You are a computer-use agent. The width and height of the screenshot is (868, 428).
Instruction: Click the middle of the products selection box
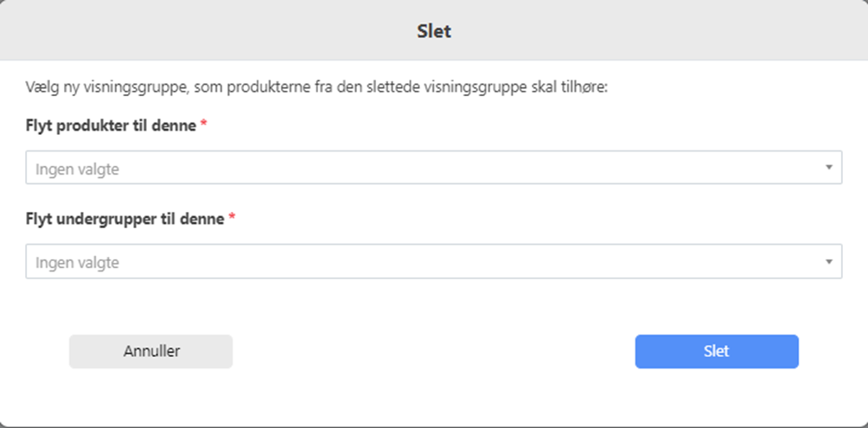[434, 168]
